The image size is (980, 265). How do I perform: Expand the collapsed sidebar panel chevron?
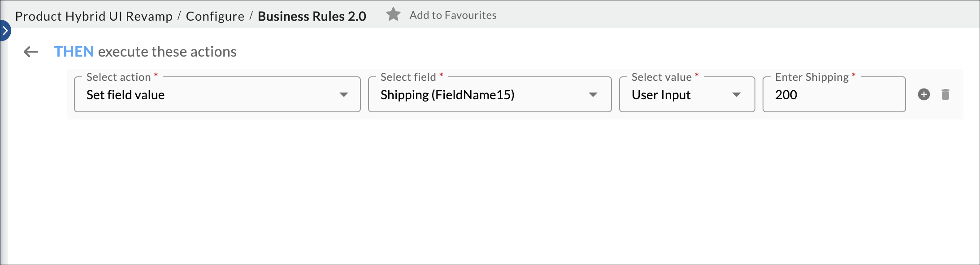(5, 31)
